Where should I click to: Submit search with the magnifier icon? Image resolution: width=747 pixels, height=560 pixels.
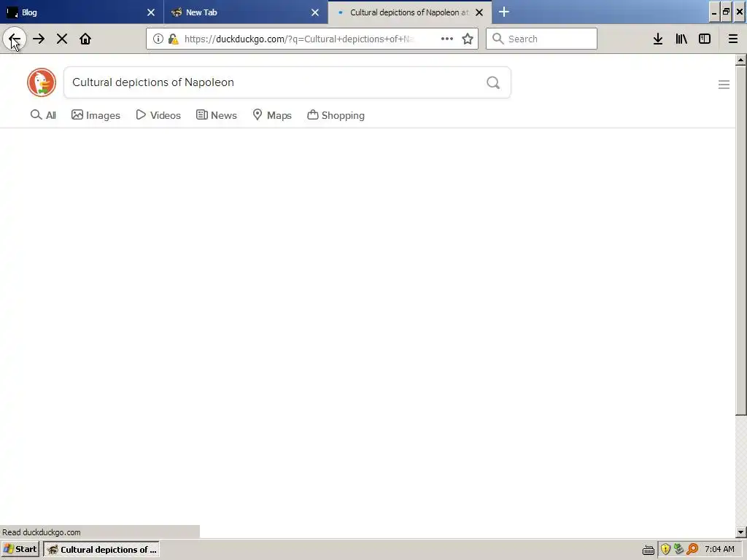coord(494,83)
